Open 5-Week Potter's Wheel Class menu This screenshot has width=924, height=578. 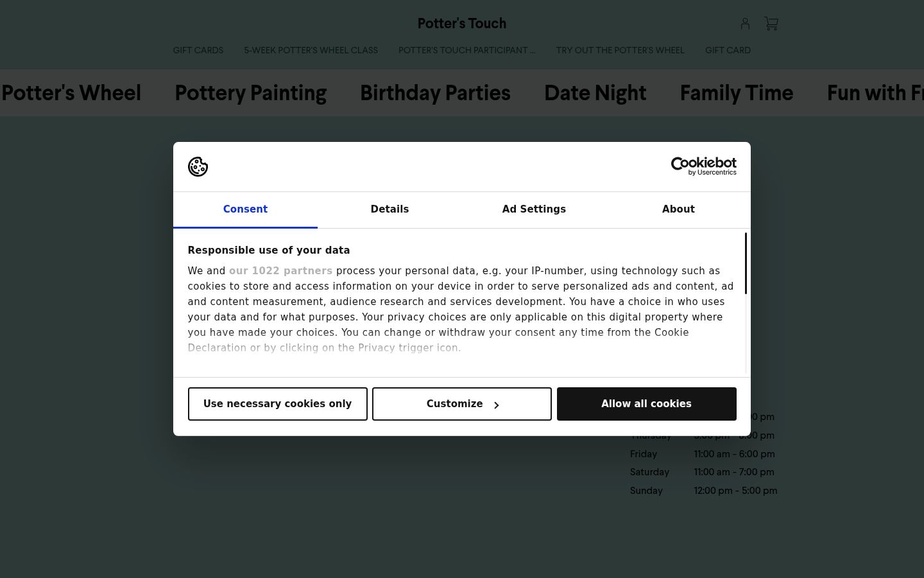tap(311, 50)
